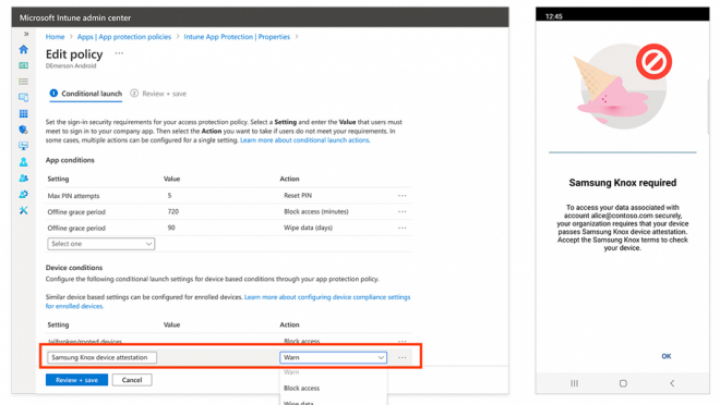Image resolution: width=720 pixels, height=405 pixels.
Task: Open Endpoint security shield icon
Action: (23, 129)
